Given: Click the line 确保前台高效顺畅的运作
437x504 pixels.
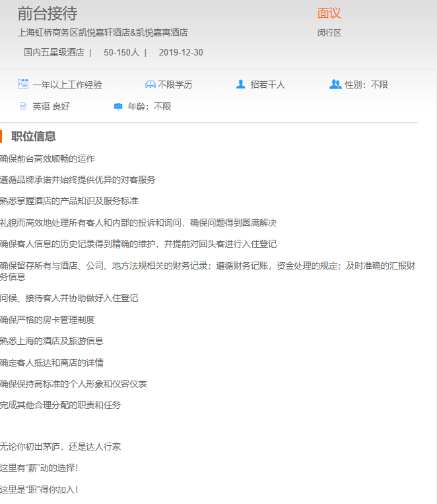Looking at the screenshot, I should pyautogui.click(x=48, y=159).
